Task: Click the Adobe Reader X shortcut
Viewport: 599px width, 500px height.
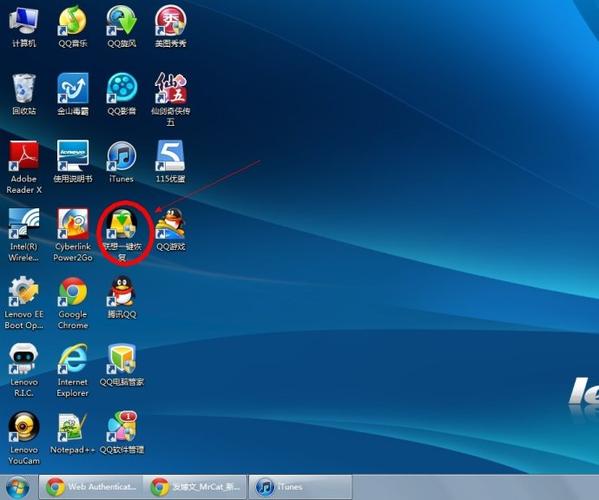Action: coord(24,167)
